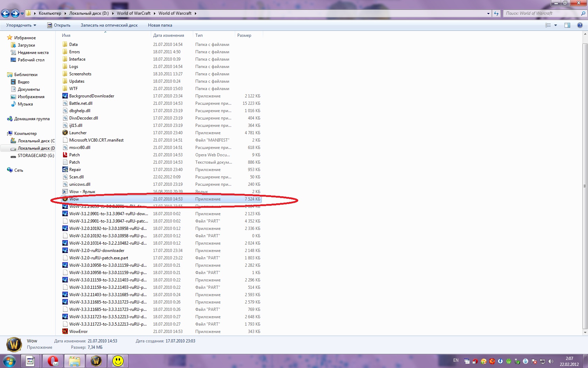
Task: Select the Microsoft.VC80.CRT.manifest file name
Action: coord(96,140)
